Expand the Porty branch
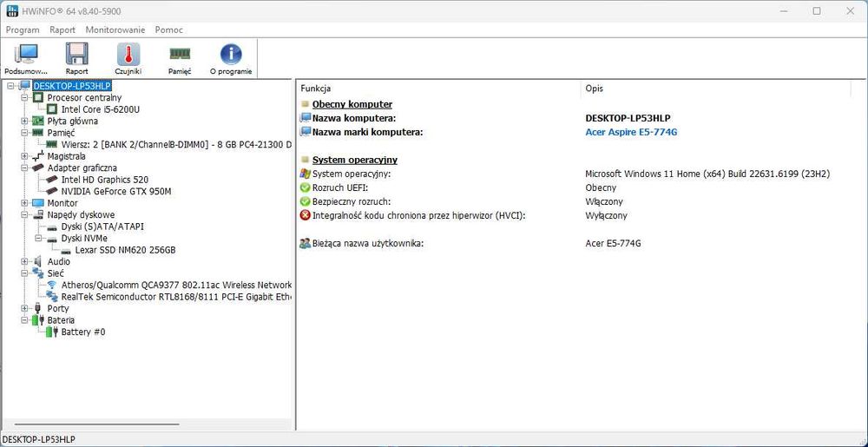Screen dimensions: 868x447 coord(24,308)
